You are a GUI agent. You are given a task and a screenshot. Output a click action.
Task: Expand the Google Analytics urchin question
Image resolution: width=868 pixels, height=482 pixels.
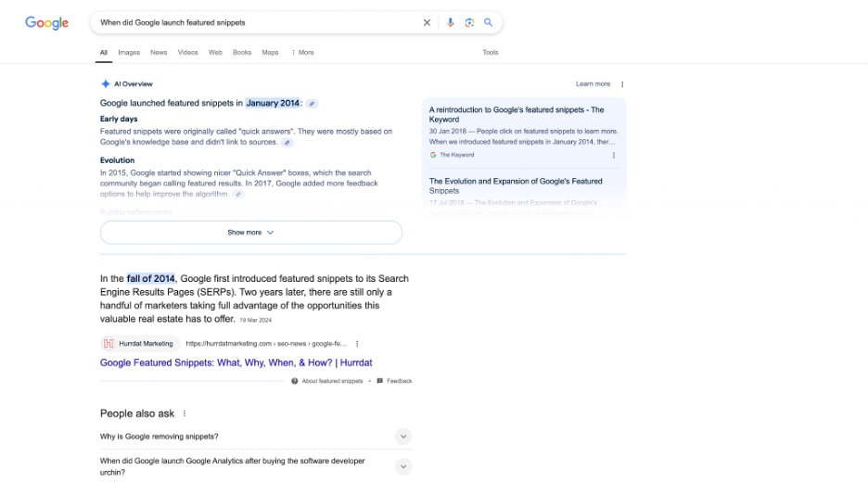(x=402, y=466)
